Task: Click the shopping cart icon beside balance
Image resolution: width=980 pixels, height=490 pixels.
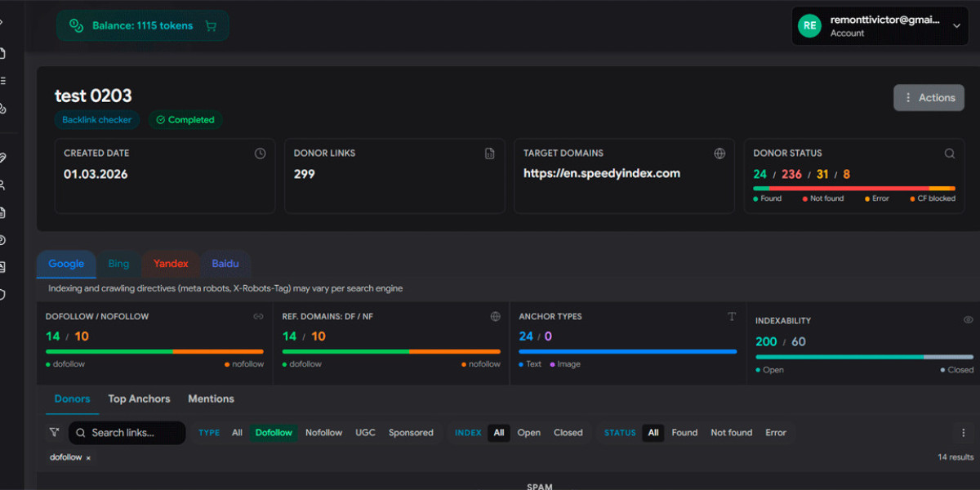Action: click(x=211, y=26)
